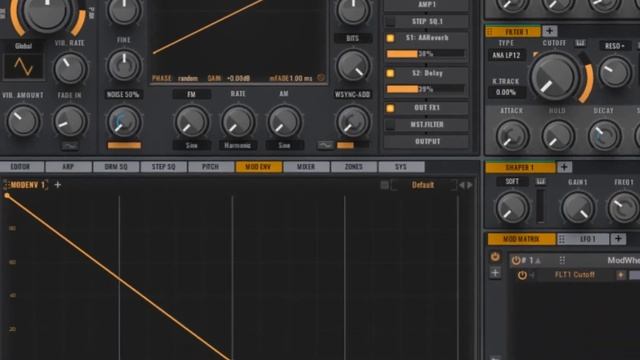Click the drag handle on mod matrix slot #1

(x=562, y=260)
